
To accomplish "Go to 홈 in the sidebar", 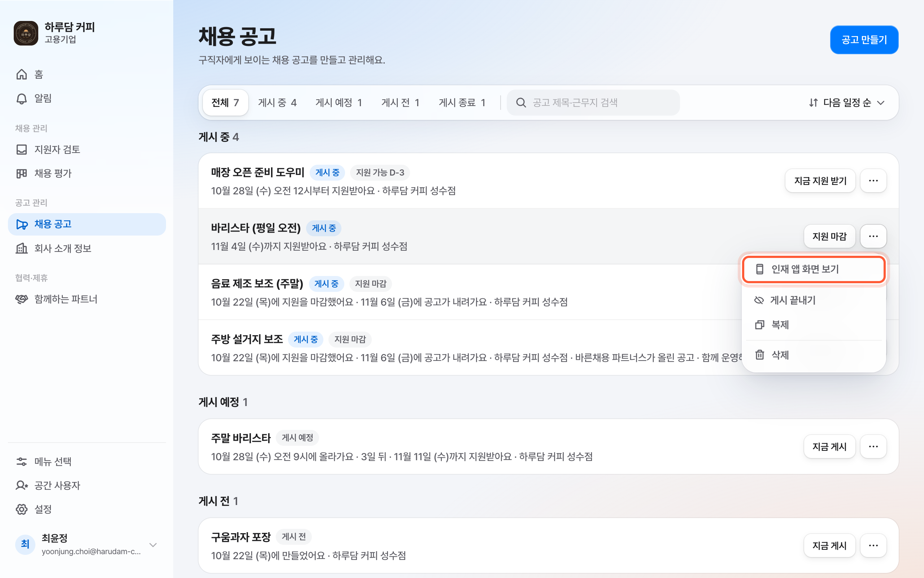I will pos(87,74).
